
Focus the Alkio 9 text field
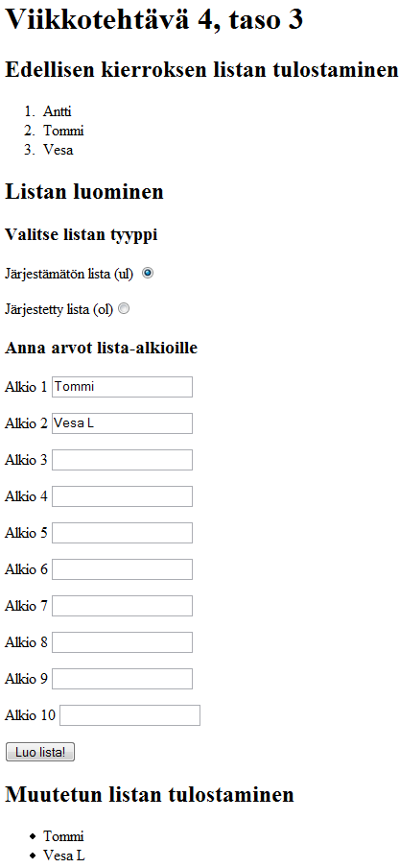(x=122, y=679)
